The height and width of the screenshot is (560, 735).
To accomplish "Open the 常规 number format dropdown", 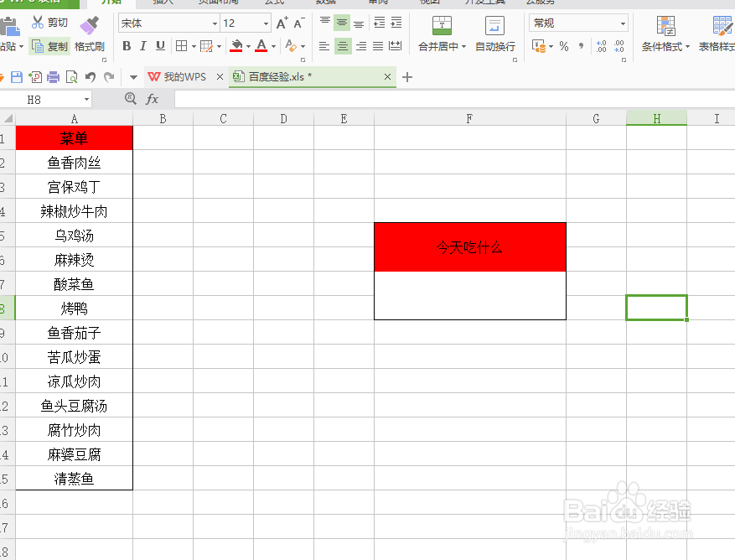I will tap(623, 23).
